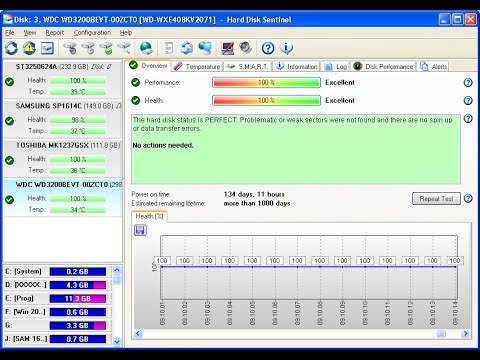Click the graph scroll left arrow
The image size is (480, 360).
click(138, 333)
